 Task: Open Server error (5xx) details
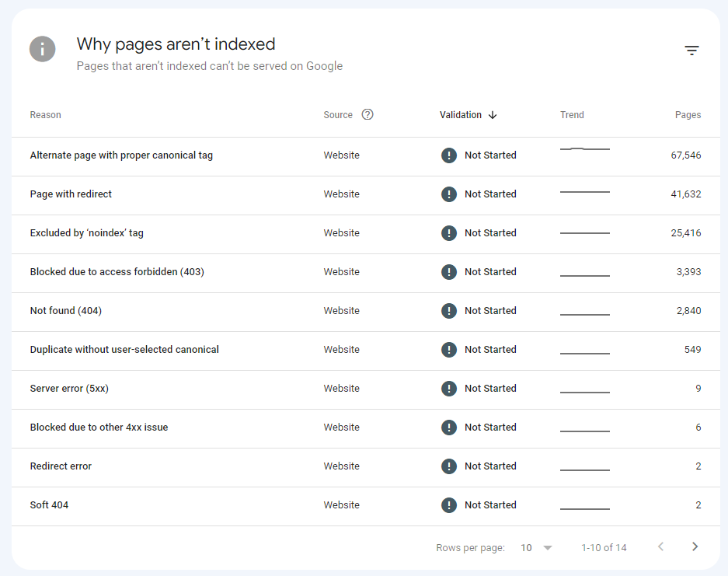click(x=69, y=389)
